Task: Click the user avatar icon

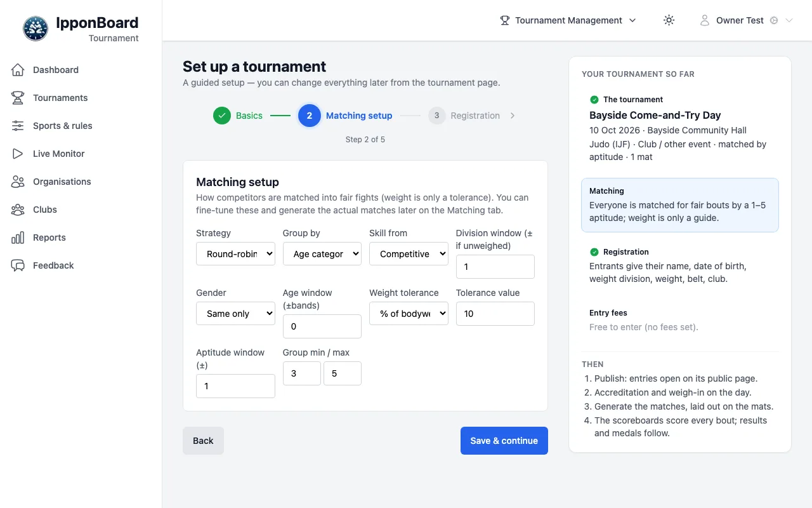Action: pos(704,20)
